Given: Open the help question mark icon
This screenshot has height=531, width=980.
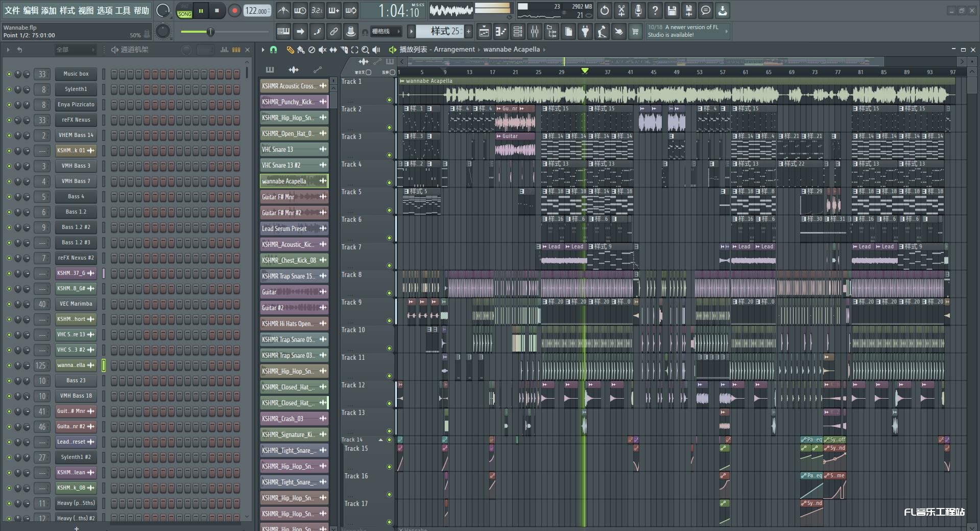Looking at the screenshot, I should point(655,10).
